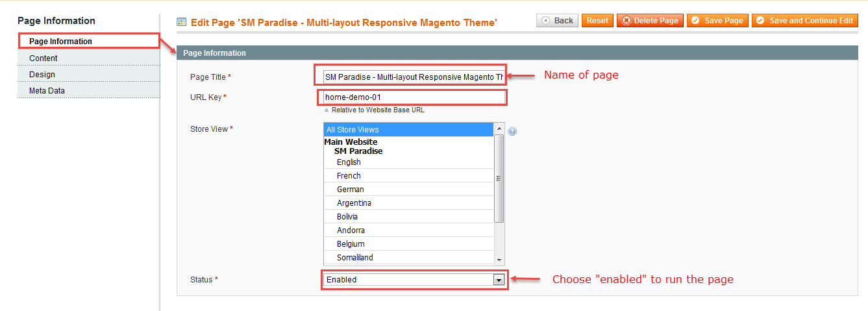Select Andorra store view

pos(408,230)
